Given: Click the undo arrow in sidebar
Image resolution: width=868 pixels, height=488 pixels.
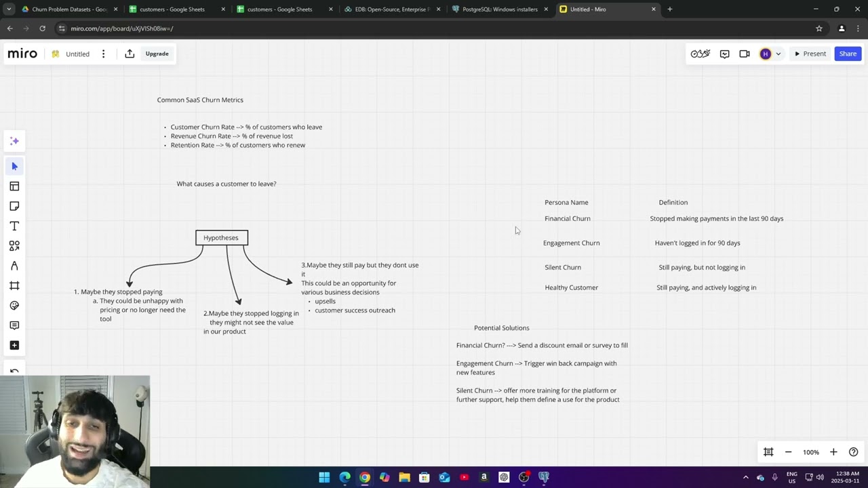Looking at the screenshot, I should [x=14, y=371].
